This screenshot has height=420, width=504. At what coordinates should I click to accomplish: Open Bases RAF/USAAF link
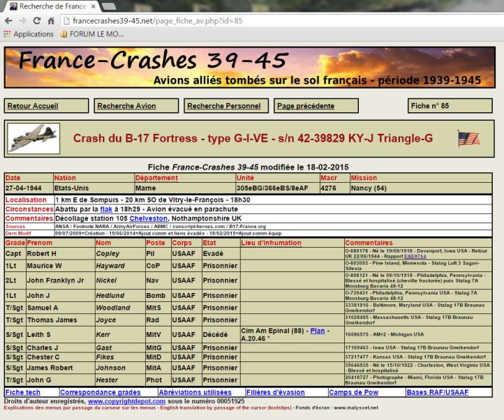pyautogui.click(x=438, y=392)
